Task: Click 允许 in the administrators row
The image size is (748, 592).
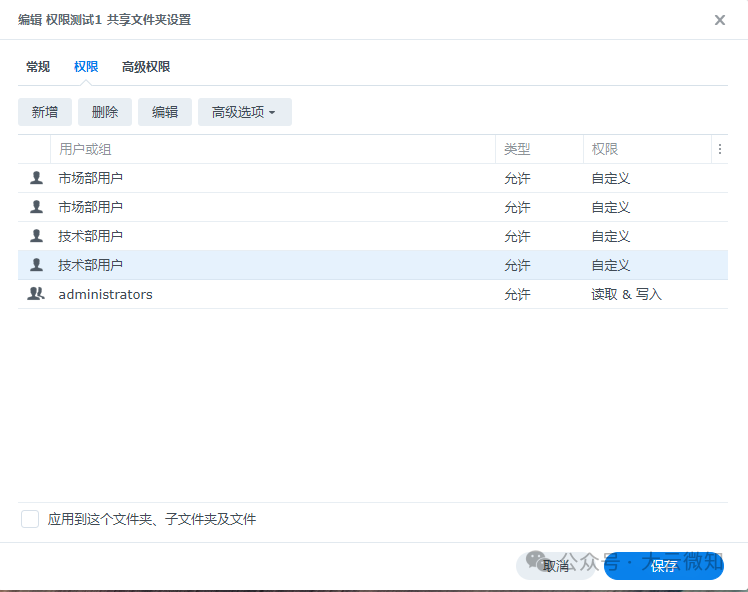Action: pyautogui.click(x=517, y=294)
